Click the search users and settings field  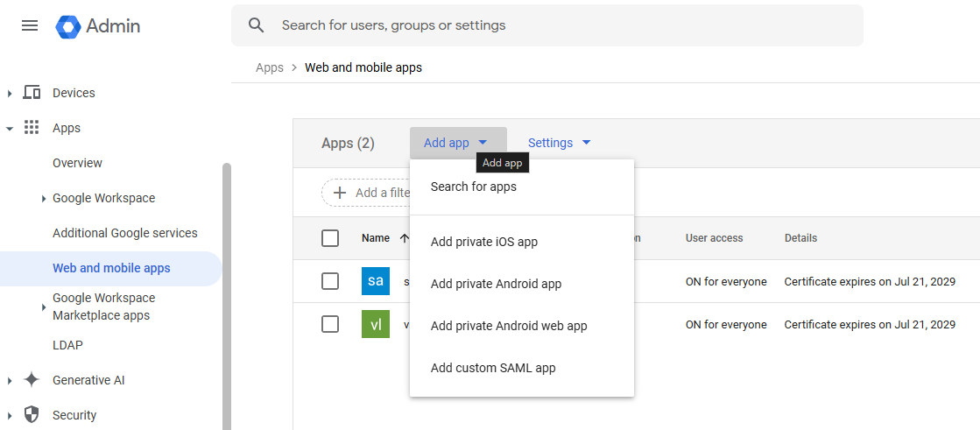click(561, 25)
